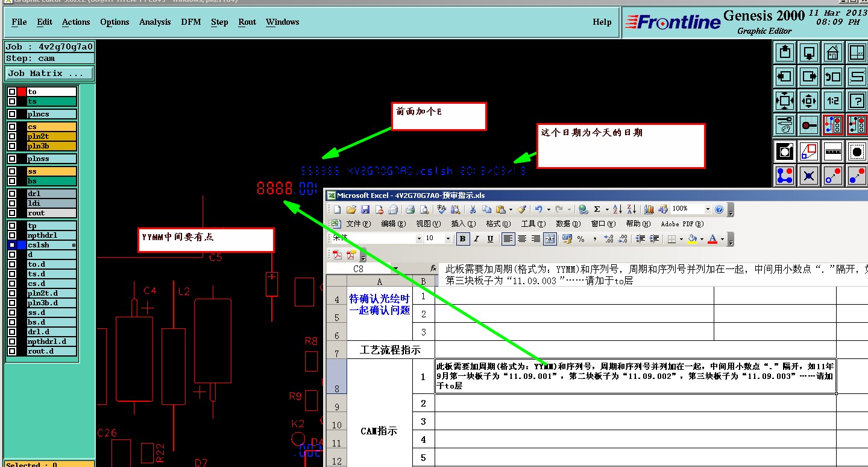The height and width of the screenshot is (467, 868).
Task: Click the blue X delete-point icon
Action: (x=809, y=176)
